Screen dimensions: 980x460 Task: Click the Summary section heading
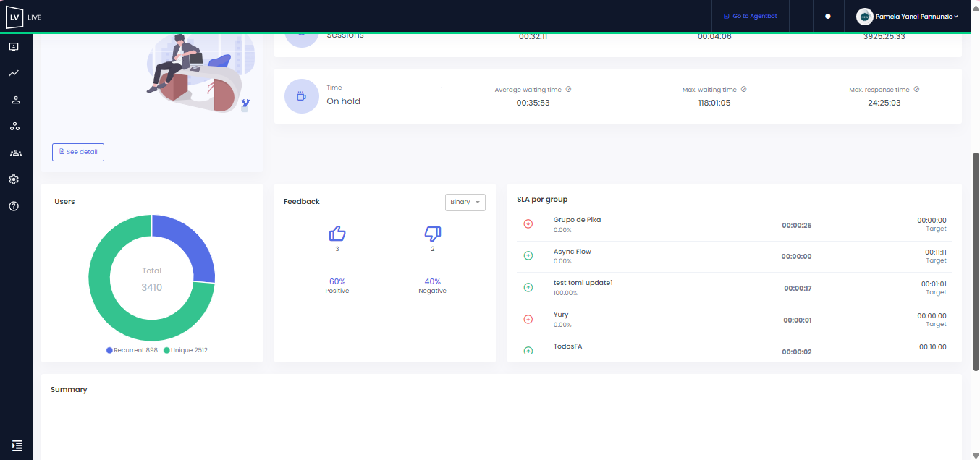[69, 389]
